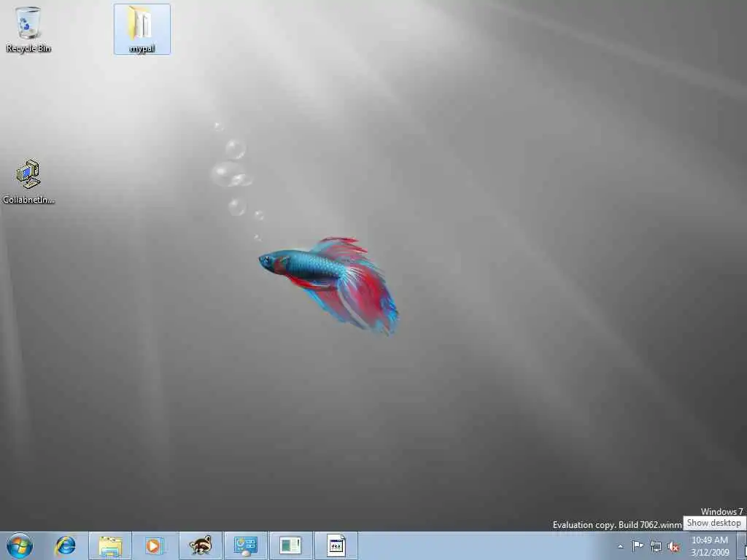Open Windows Media Player from taskbar
The width and height of the screenshot is (747, 560).
[x=155, y=545]
